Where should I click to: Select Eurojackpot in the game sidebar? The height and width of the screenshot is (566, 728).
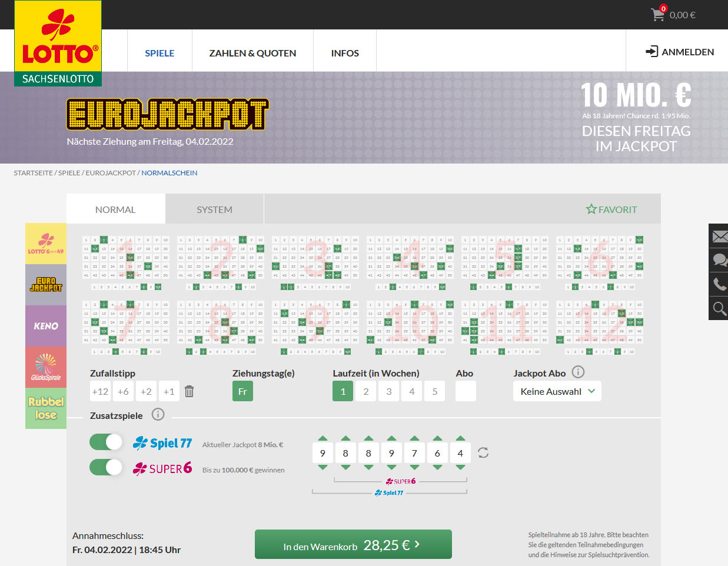(x=46, y=285)
